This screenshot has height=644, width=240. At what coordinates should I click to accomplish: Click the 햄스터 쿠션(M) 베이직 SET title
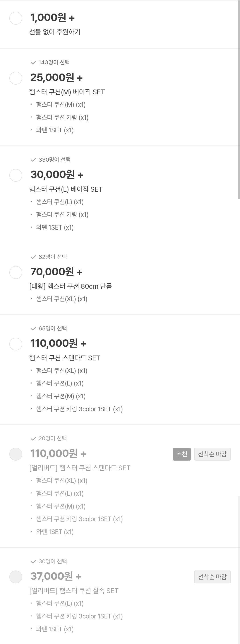coord(67,92)
